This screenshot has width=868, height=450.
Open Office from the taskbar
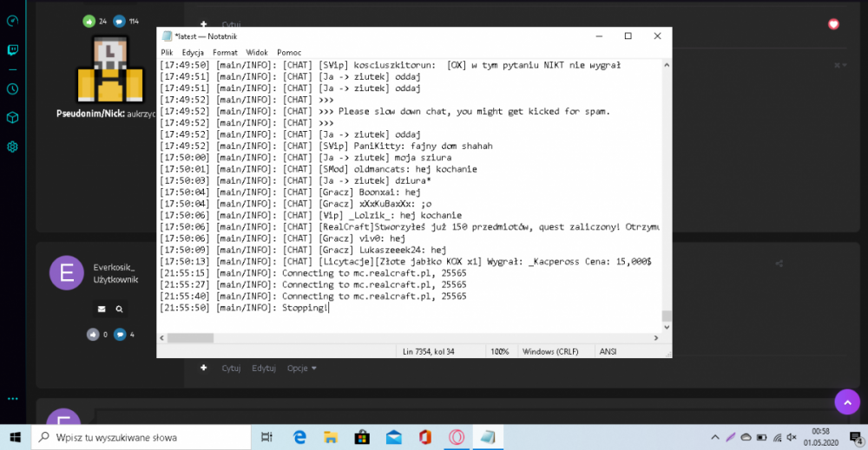click(424, 437)
